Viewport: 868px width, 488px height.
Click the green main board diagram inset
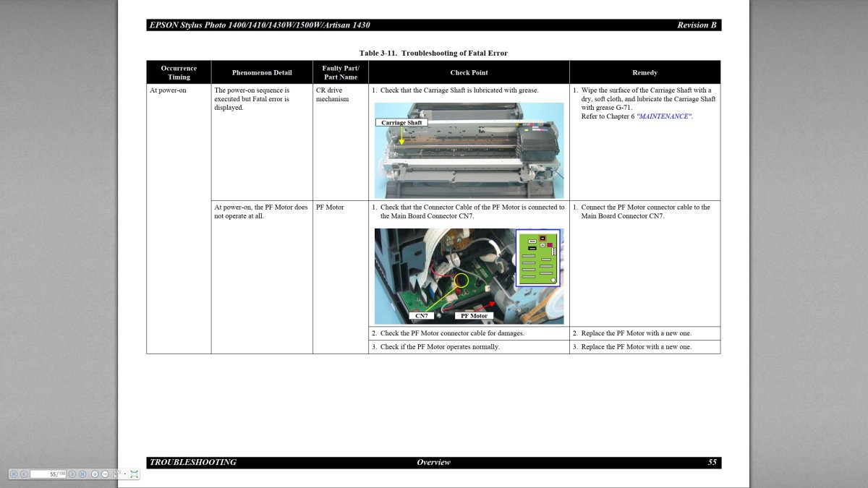(x=539, y=259)
